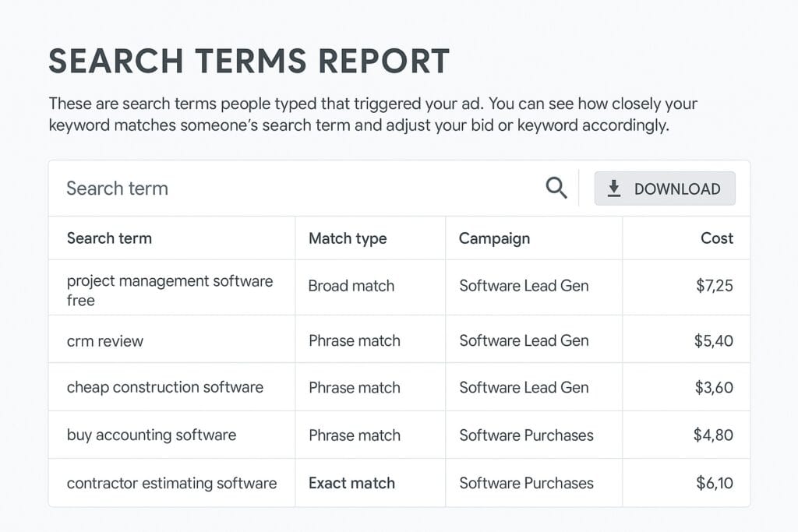Click the SEARCH TERMS REPORT heading
The image size is (798, 532).
[249, 60]
